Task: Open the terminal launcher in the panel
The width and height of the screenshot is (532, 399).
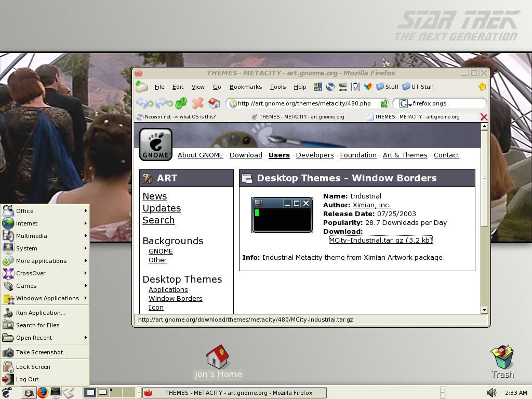Action: click(x=56, y=392)
